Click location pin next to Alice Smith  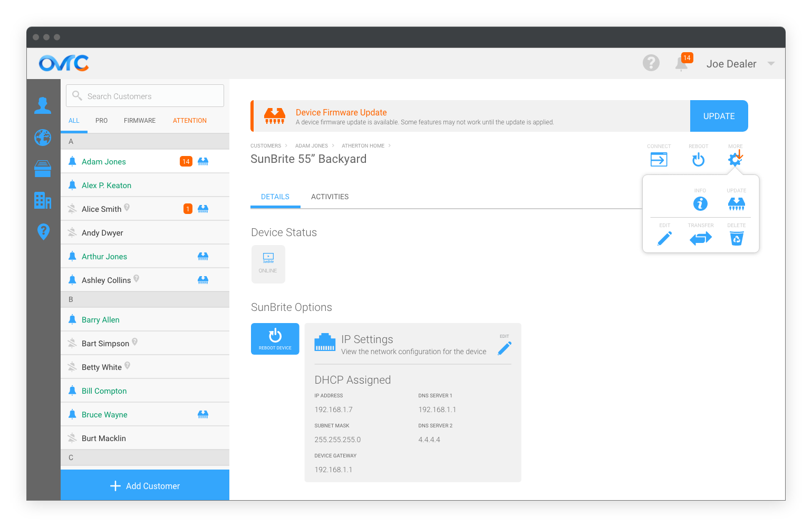(127, 208)
